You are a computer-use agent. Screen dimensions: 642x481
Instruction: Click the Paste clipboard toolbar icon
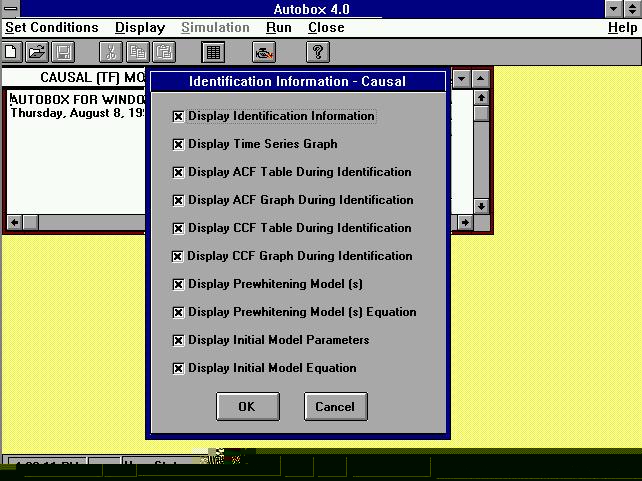tap(164, 52)
